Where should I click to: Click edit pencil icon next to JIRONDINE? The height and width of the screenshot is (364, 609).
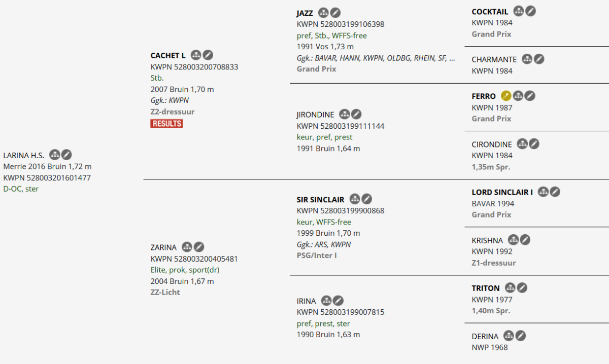[x=357, y=115]
